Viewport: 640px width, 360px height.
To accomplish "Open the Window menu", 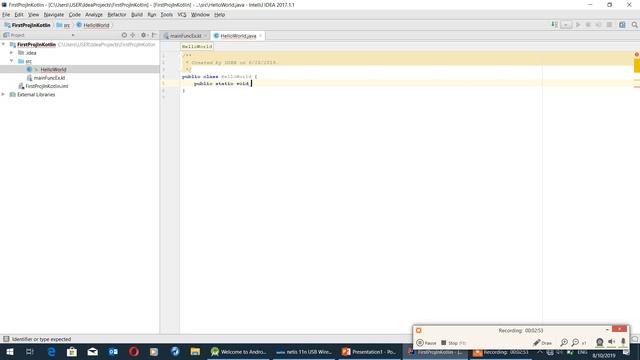I will point(200,15).
